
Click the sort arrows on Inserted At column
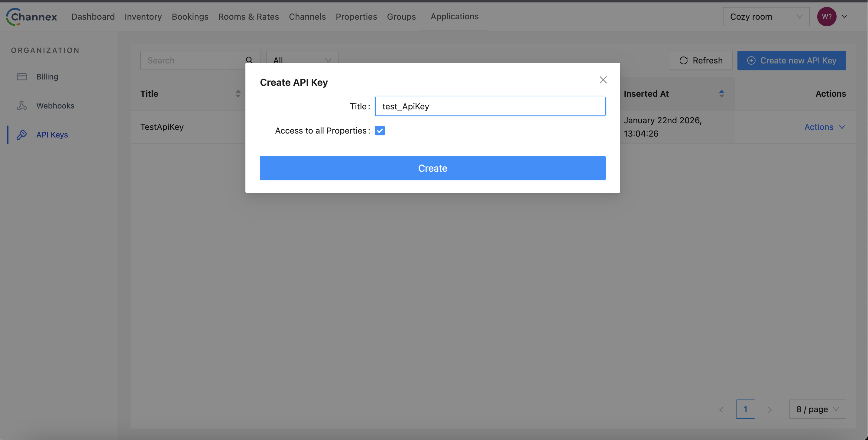pos(721,93)
